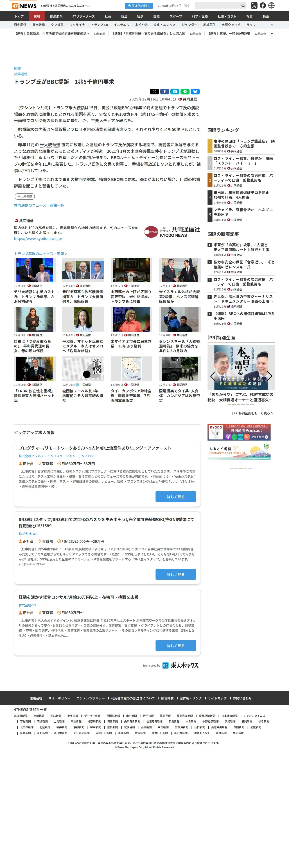
Task: Open the 国際 category breadcrumb link
Action: (17, 69)
